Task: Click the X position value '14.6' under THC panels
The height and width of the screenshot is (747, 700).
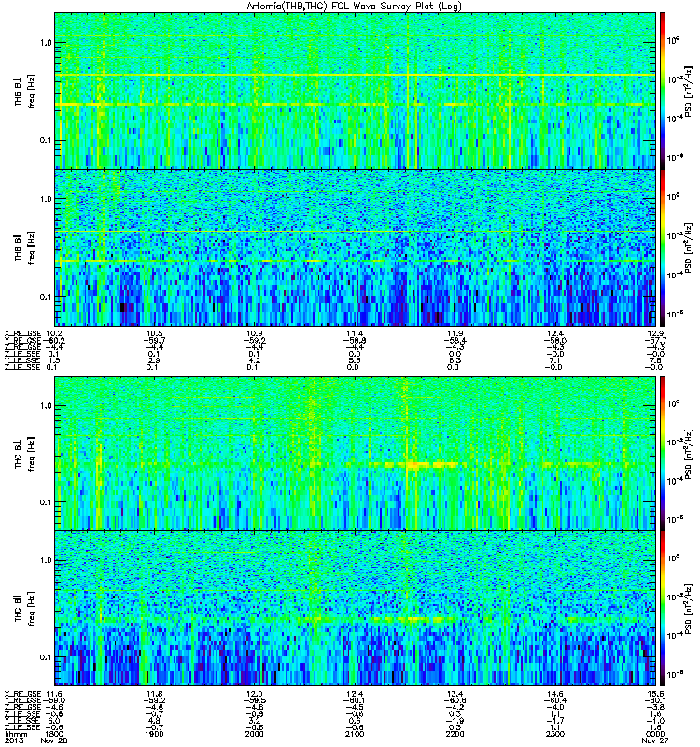Action: click(x=554, y=694)
